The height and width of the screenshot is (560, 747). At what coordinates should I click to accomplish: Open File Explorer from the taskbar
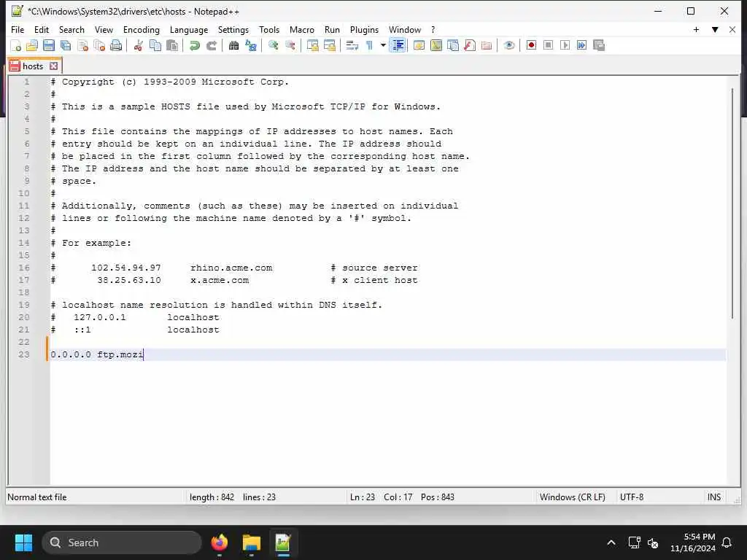coord(251,542)
